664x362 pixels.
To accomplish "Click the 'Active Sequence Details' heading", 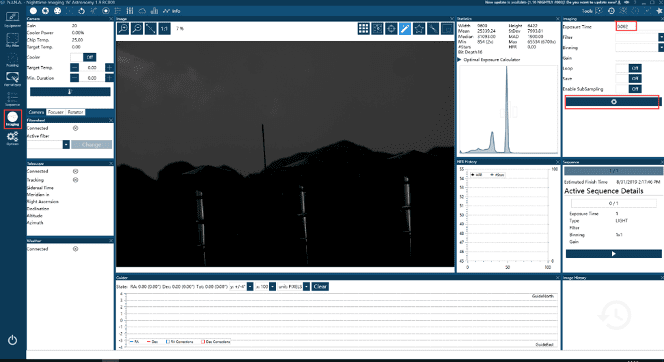I will [603, 191].
